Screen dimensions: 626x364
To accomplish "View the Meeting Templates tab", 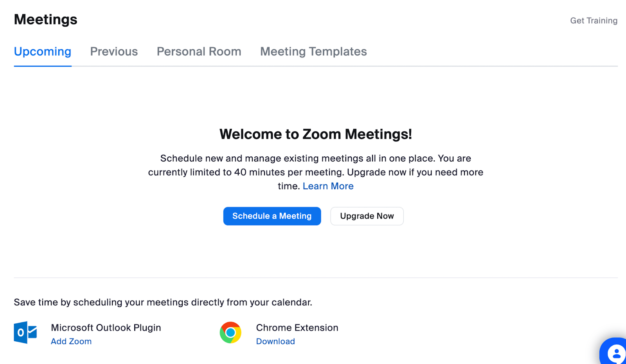I will click(313, 51).
